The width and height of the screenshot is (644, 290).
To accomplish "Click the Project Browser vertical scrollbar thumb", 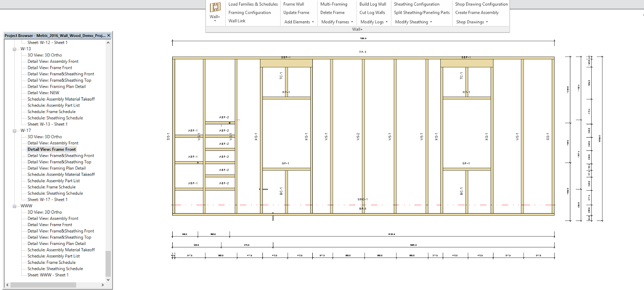I will tap(108, 264).
